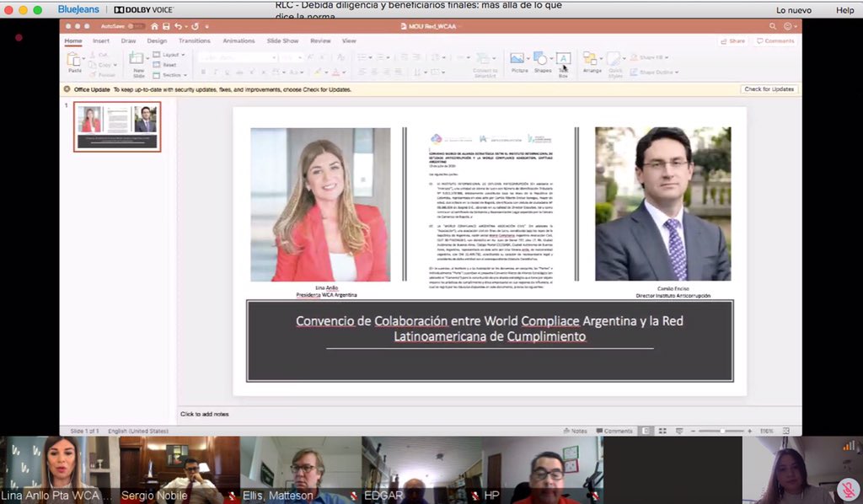Click the Check for Updates button
The width and height of the screenshot is (863, 504).
pyautogui.click(x=769, y=89)
